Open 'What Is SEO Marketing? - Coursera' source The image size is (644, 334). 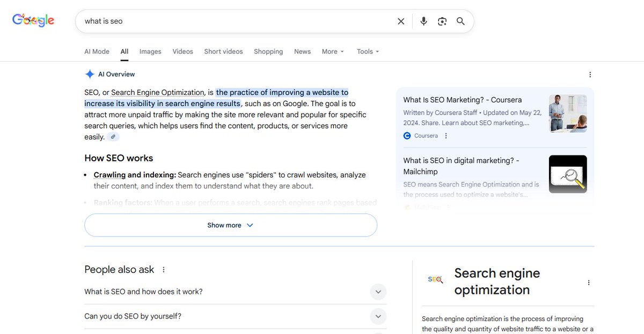[463, 100]
